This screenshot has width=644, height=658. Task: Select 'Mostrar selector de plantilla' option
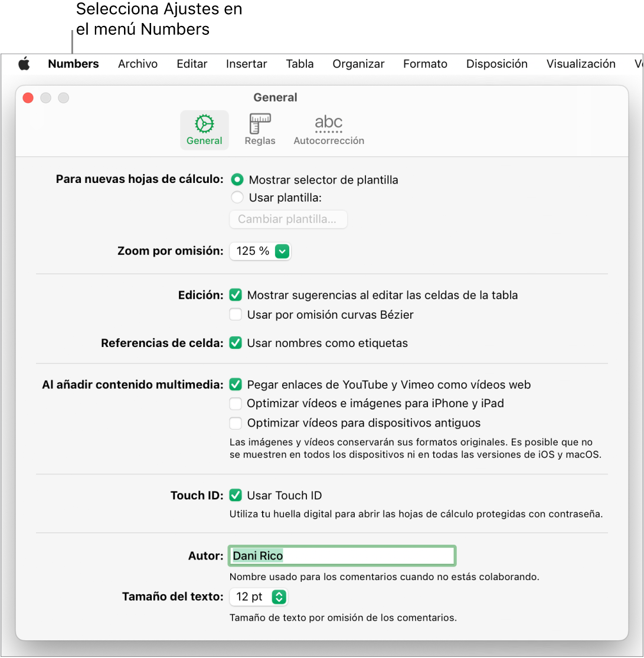point(236,179)
